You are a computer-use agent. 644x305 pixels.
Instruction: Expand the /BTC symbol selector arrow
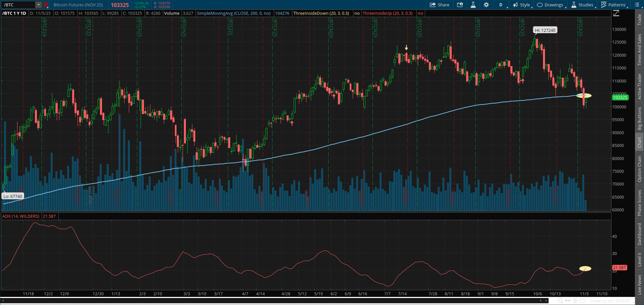pyautogui.click(x=39, y=5)
